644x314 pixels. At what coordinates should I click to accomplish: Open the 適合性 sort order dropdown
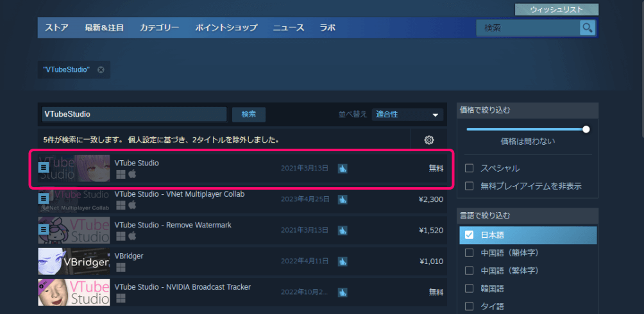pyautogui.click(x=407, y=115)
